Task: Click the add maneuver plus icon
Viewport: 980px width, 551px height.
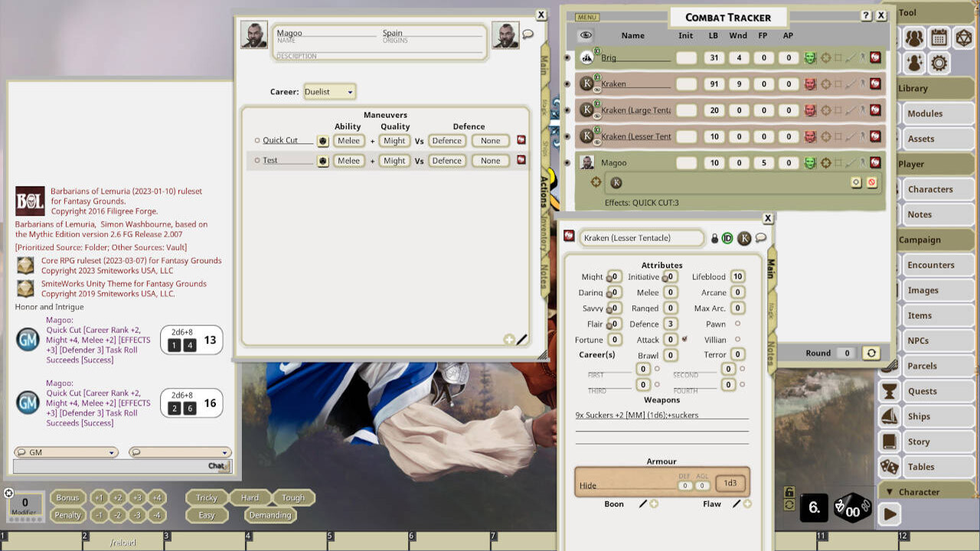Action: click(508, 339)
